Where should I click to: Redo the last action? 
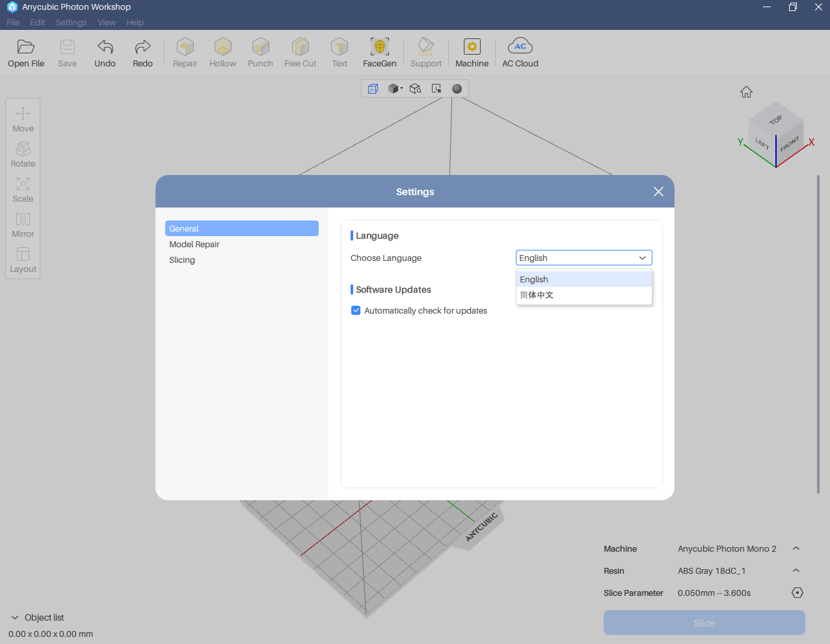pos(142,53)
